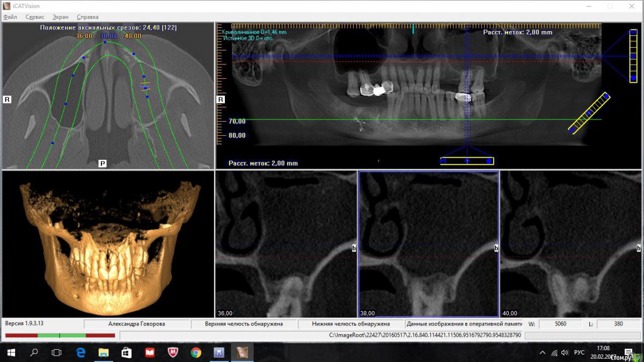This screenshot has height=362, width=644.
Task: Open the Справка menu
Action: click(x=87, y=17)
